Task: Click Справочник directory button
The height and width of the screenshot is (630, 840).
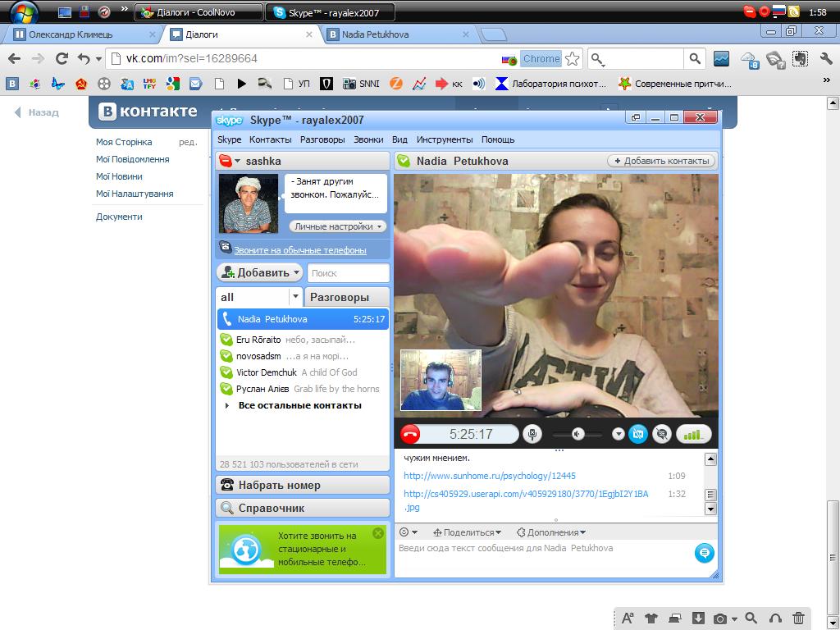Action: coord(303,508)
